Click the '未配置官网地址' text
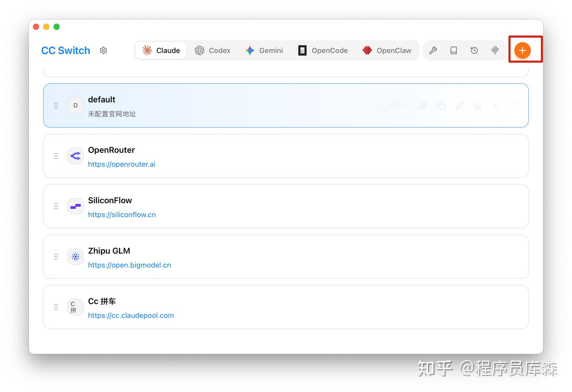572x392 pixels. (x=112, y=114)
